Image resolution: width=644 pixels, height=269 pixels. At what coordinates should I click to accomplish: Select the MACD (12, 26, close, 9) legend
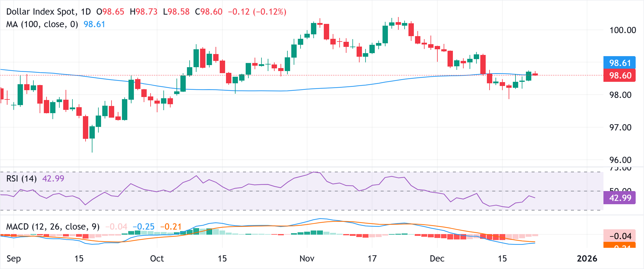53,227
